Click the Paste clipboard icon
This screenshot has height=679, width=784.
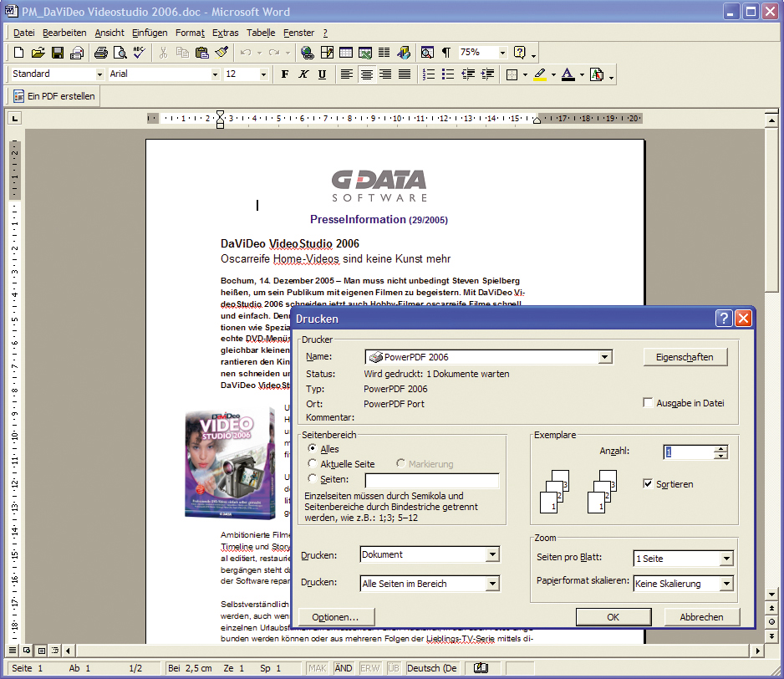pos(202,52)
